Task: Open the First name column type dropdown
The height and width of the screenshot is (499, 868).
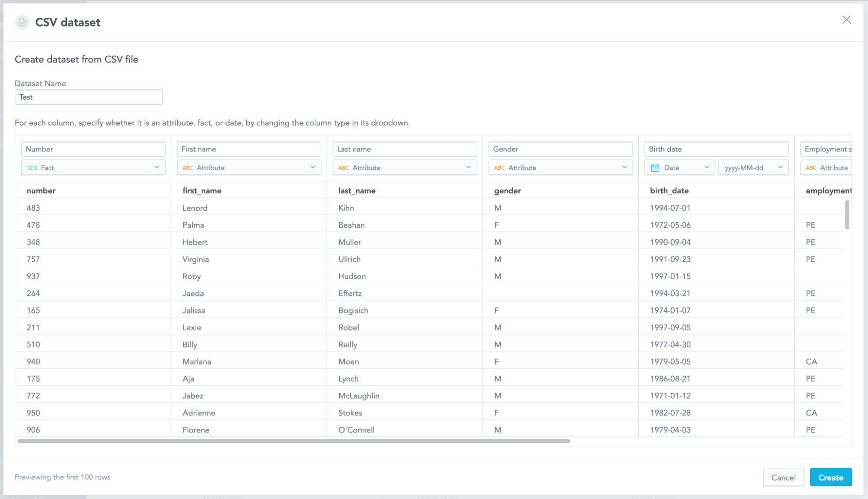Action: tap(313, 167)
